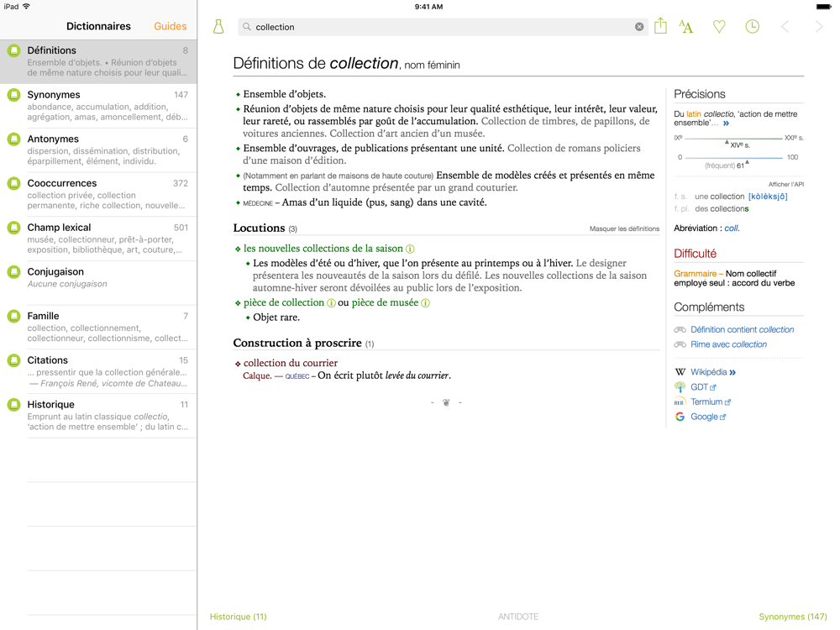This screenshot has height=630, width=840.
Task: Open the Citations dictionary
Action: tap(98, 372)
